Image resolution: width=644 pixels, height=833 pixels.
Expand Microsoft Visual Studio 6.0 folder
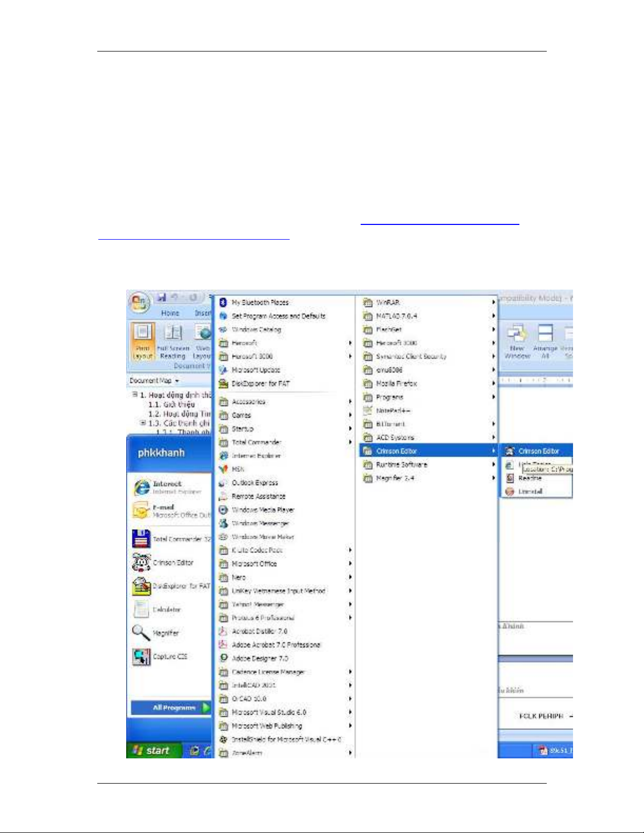285,713
